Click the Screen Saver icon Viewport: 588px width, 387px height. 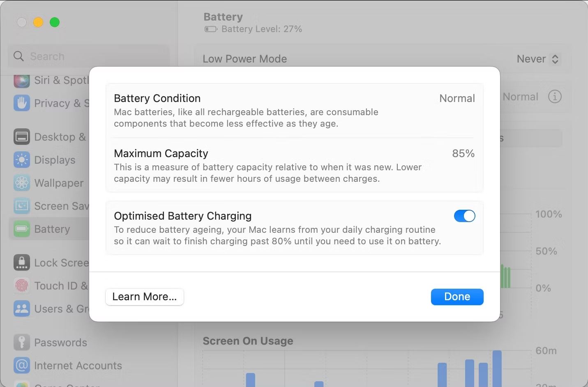(22, 206)
